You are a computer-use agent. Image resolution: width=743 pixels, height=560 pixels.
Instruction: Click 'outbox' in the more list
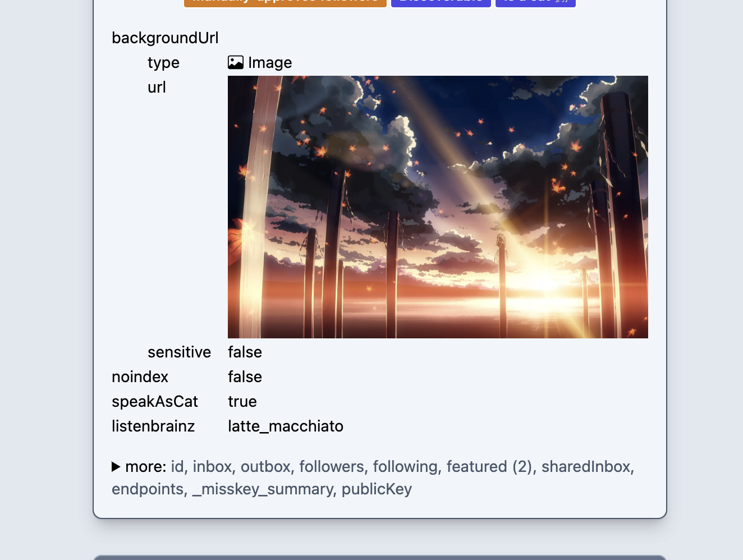click(x=265, y=466)
